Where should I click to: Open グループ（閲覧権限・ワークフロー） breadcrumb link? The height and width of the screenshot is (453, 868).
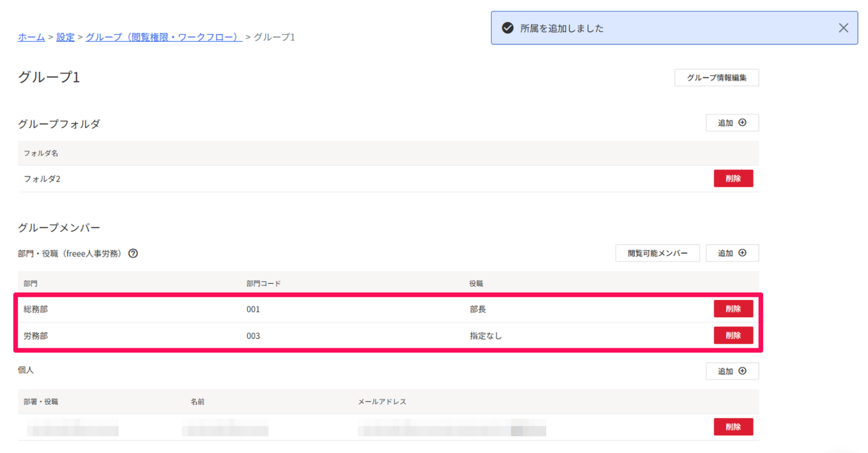point(164,37)
